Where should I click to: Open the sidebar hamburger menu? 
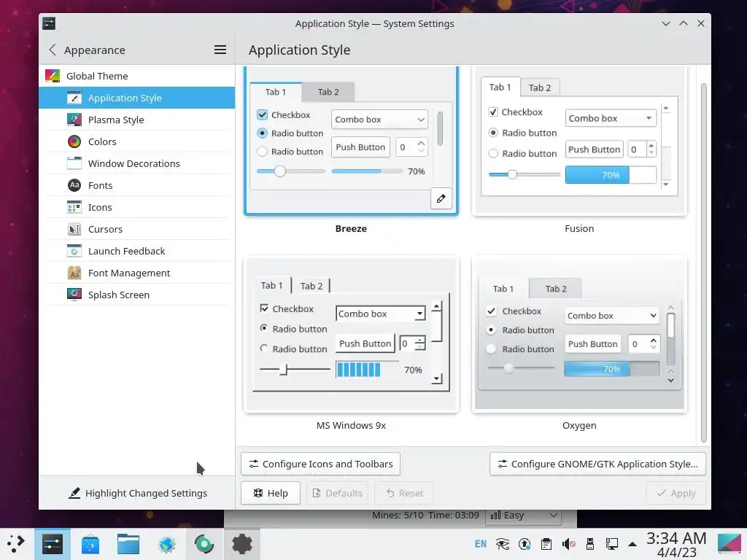[x=220, y=50]
